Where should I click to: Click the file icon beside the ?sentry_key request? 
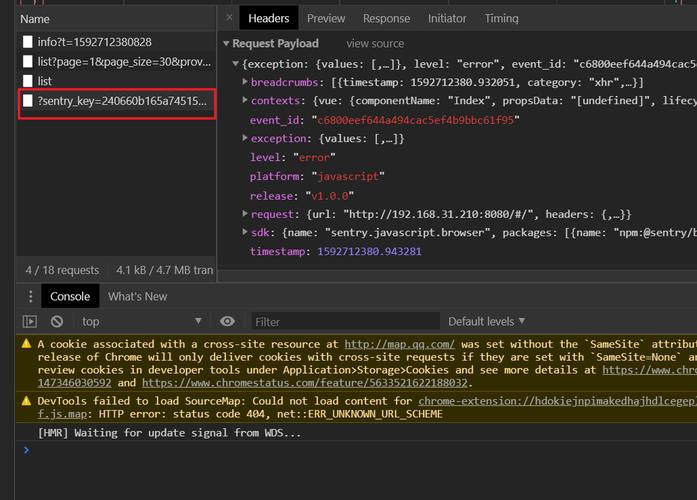tap(28, 101)
